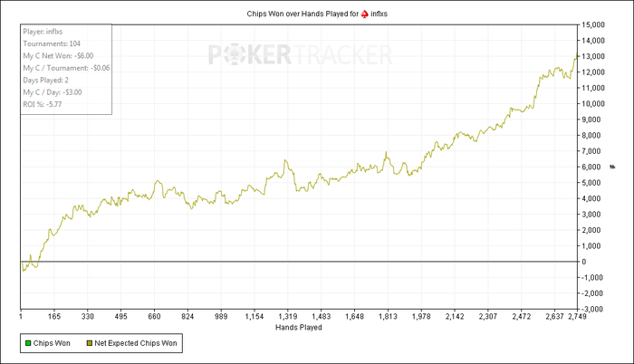Click the 660 tick on the x-axis
634x364 pixels.
click(x=154, y=316)
